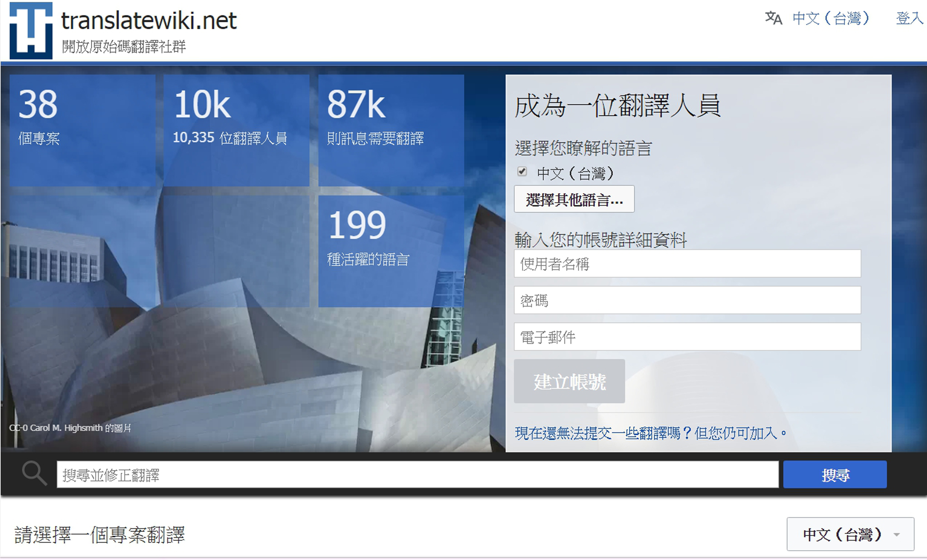Click the 選擇其他語言... button
Viewport: 927px width, 560px height.
[574, 199]
